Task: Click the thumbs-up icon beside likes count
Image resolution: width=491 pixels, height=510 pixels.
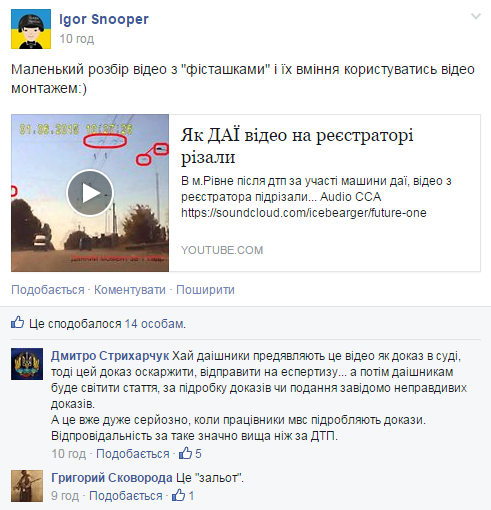Action: (x=17, y=323)
